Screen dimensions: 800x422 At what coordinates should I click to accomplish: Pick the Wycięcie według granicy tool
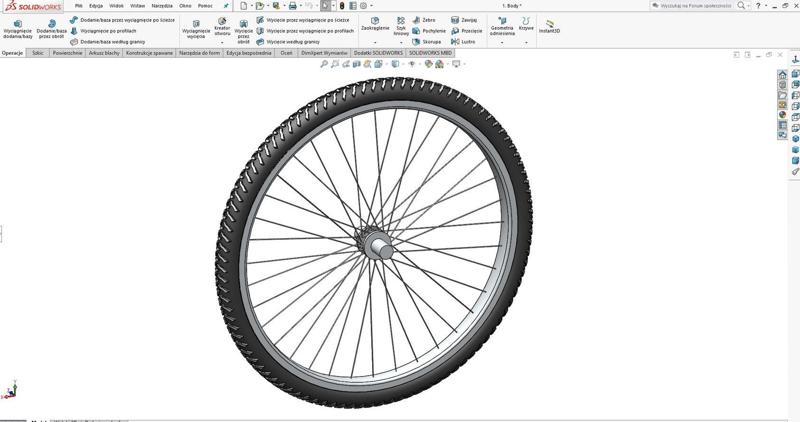pyautogui.click(x=288, y=42)
